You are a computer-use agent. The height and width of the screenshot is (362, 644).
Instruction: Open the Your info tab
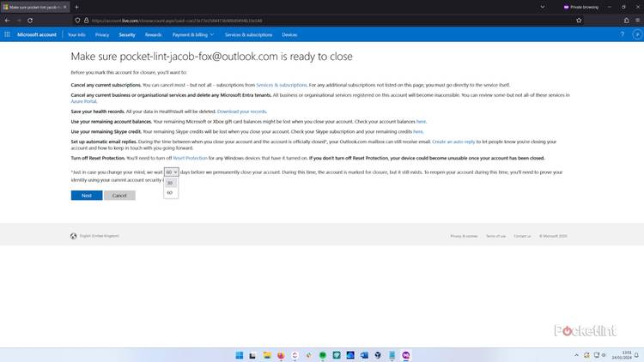pyautogui.click(x=76, y=35)
